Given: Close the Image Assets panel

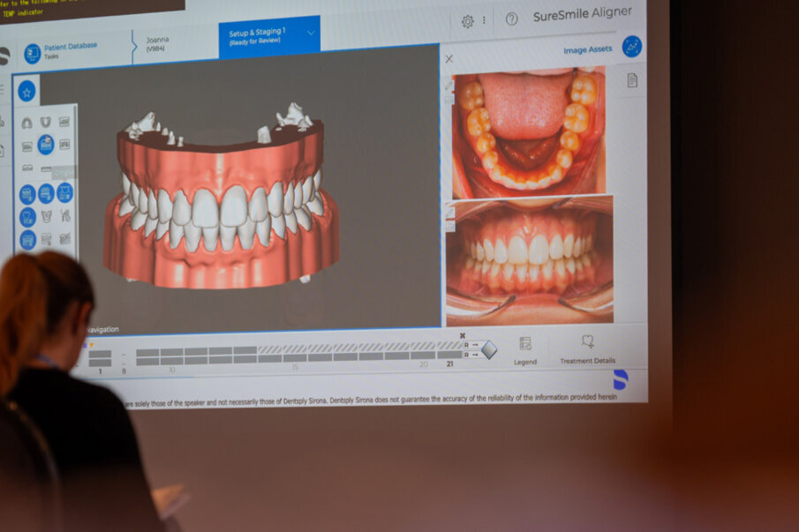Looking at the screenshot, I should click(449, 59).
